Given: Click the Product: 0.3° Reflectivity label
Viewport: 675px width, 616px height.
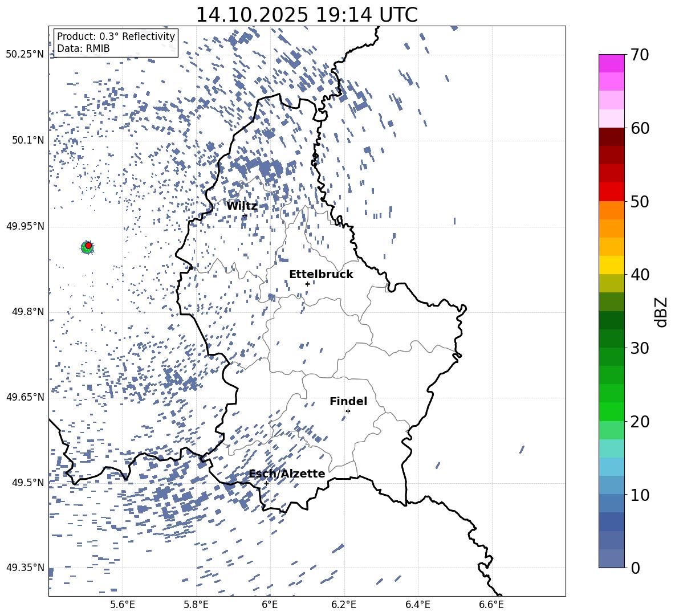Looking at the screenshot, I should pos(116,36).
